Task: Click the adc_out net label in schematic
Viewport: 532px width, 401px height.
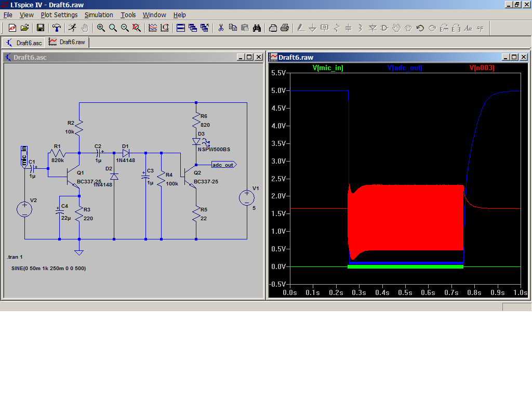Action: click(224, 165)
